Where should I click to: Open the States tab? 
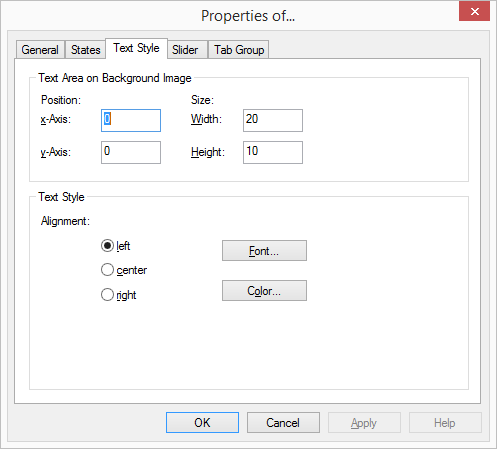[85, 50]
